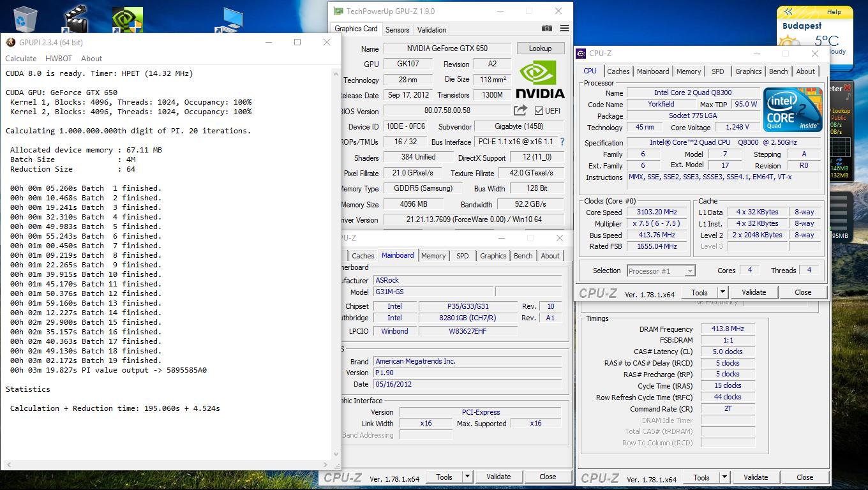Click the music note icon on gadget
The height and width of the screenshot is (490, 868).
848,98
